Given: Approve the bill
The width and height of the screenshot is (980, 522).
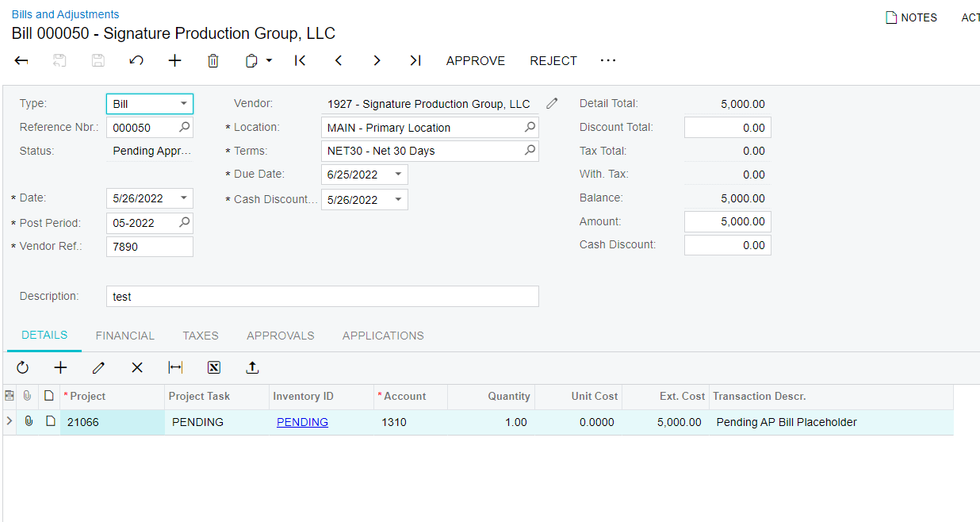Looking at the screenshot, I should 476,61.
